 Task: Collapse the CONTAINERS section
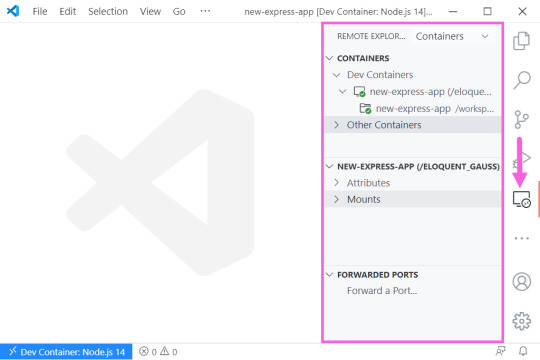330,58
